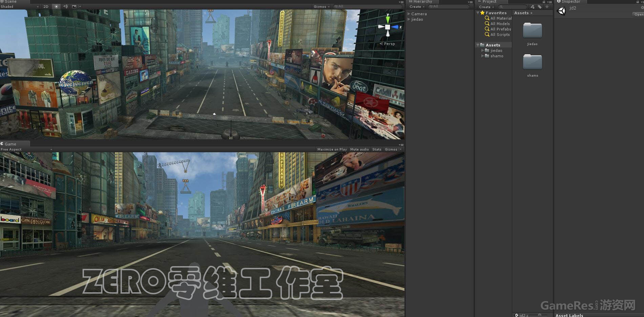The width and height of the screenshot is (644, 317).
Task: Expand the shamo folder in Assets tree
Action: click(x=483, y=56)
